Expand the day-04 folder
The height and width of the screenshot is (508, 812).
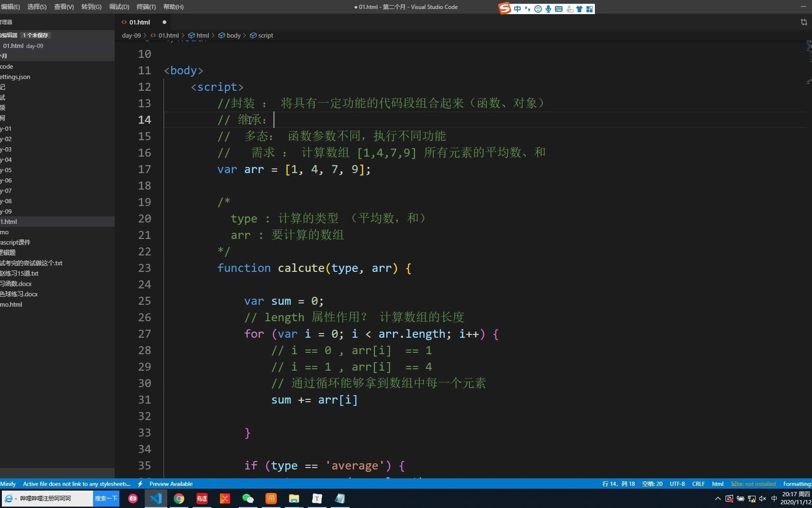[x=57, y=159]
